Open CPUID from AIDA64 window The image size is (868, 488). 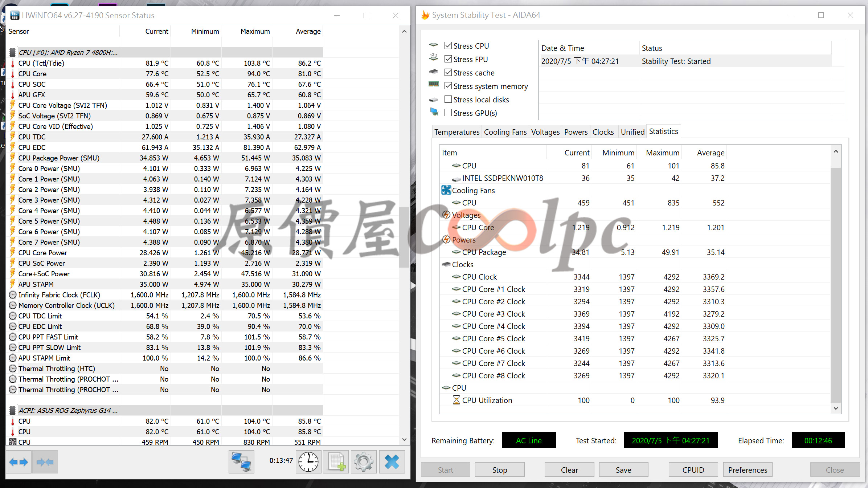[693, 470]
